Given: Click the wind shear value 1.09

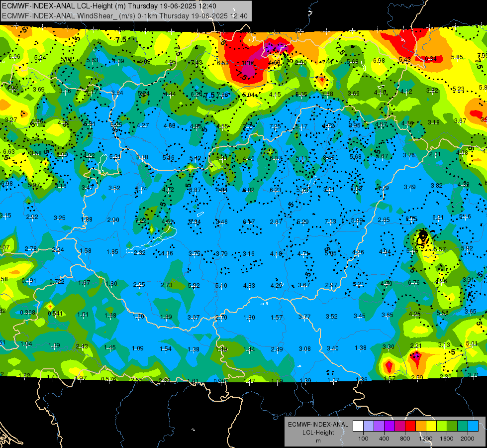Looking at the screenshot, I should click(138, 348).
